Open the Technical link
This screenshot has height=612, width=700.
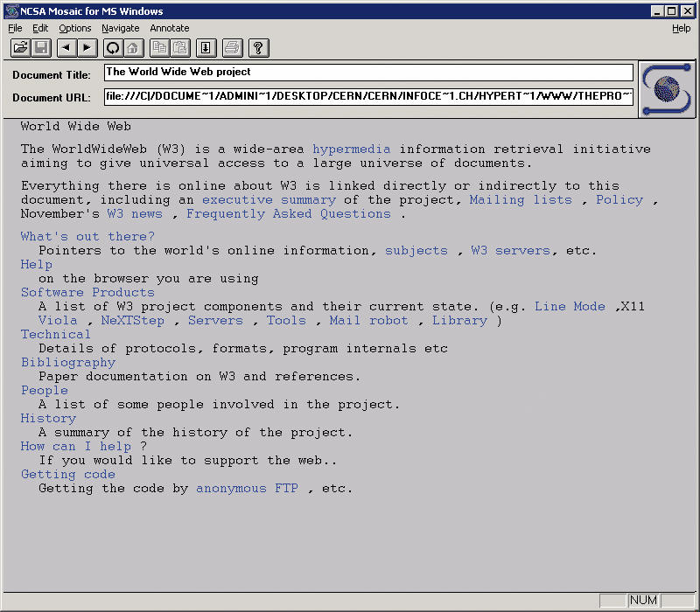click(x=56, y=335)
